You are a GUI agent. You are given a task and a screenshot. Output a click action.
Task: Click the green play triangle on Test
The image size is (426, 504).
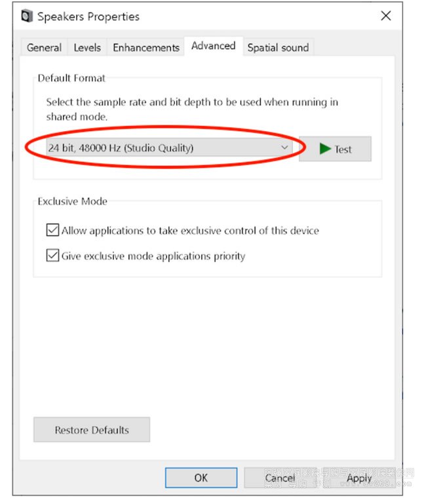point(325,149)
